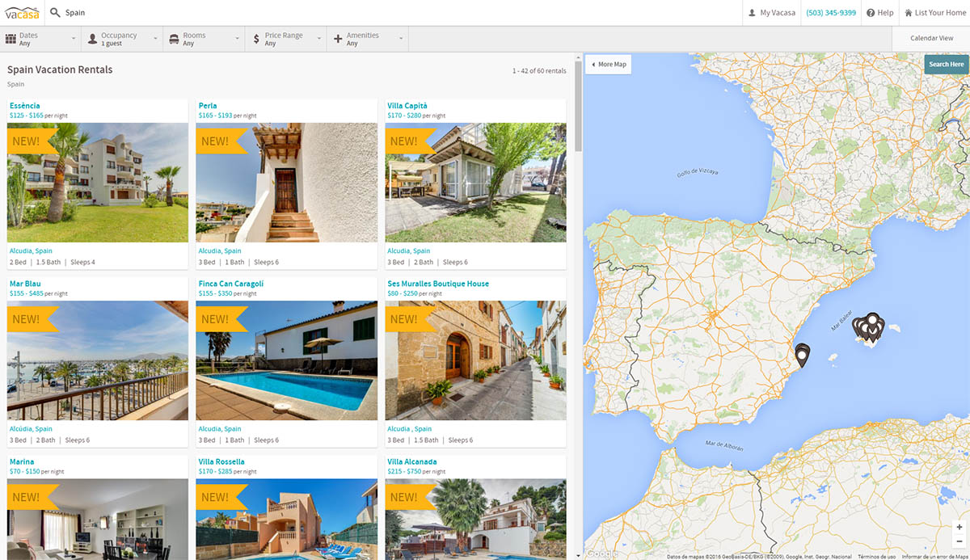Viewport: 970px width, 560px height.
Task: Expand the map with More Map
Action: tap(608, 65)
